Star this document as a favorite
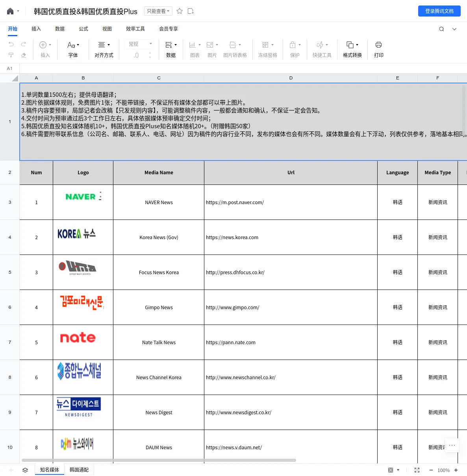The height and width of the screenshot is (476, 467). pyautogui.click(x=180, y=11)
